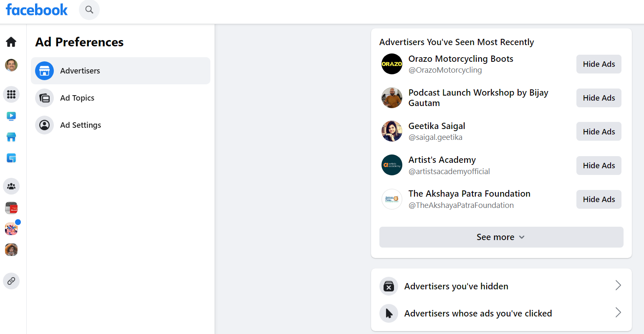Open Advertisers you've hidden chevron

click(618, 286)
